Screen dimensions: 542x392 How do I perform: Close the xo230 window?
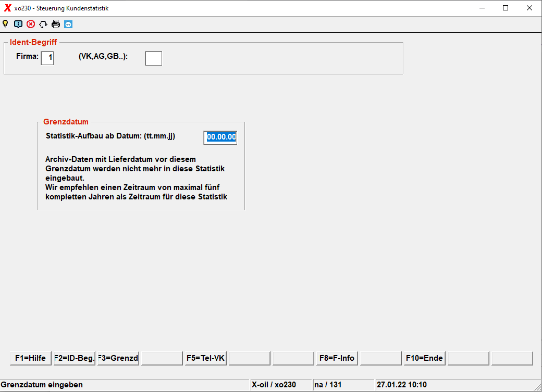[529, 8]
